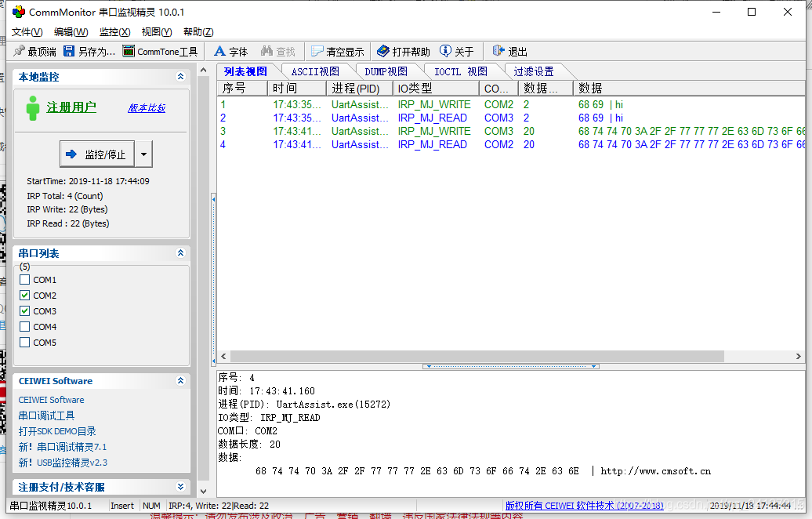Switch to the 列表视图 tab
The height and width of the screenshot is (519, 812).
(x=245, y=71)
